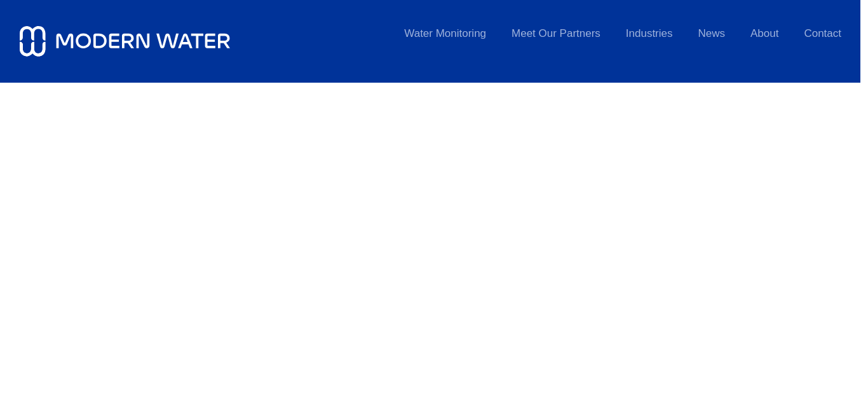Select the Contact link
The height and width of the screenshot is (414, 868).
[822, 34]
